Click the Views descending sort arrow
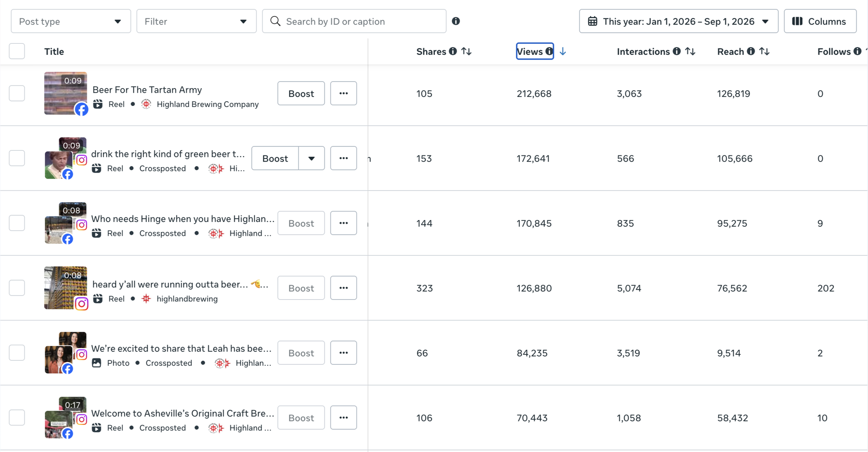 [562, 51]
